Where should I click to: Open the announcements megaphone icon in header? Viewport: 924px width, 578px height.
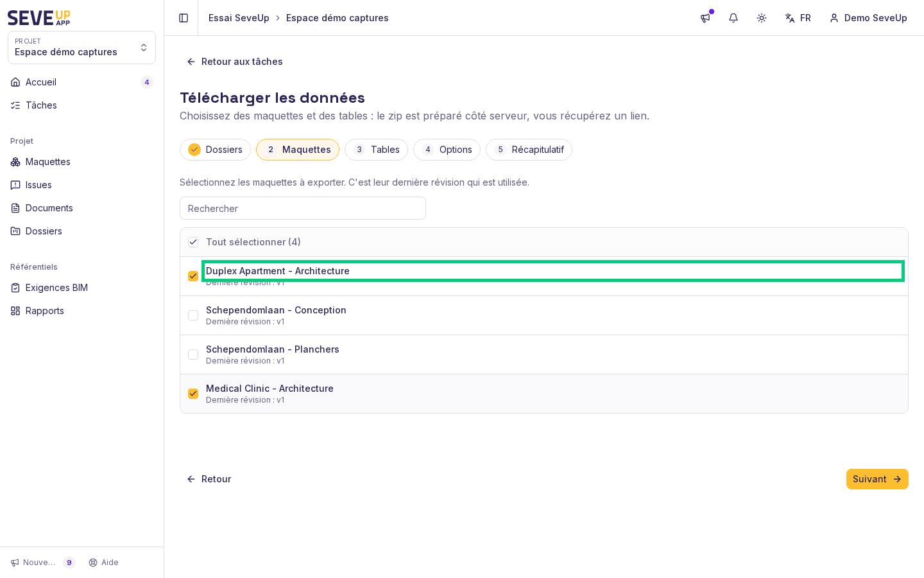pyautogui.click(x=705, y=18)
